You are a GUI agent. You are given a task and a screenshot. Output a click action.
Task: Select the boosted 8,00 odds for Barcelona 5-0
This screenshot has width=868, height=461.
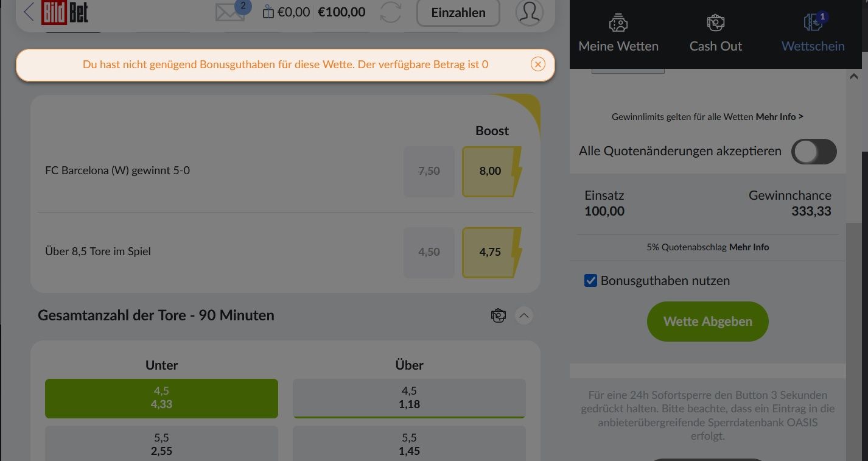(492, 171)
